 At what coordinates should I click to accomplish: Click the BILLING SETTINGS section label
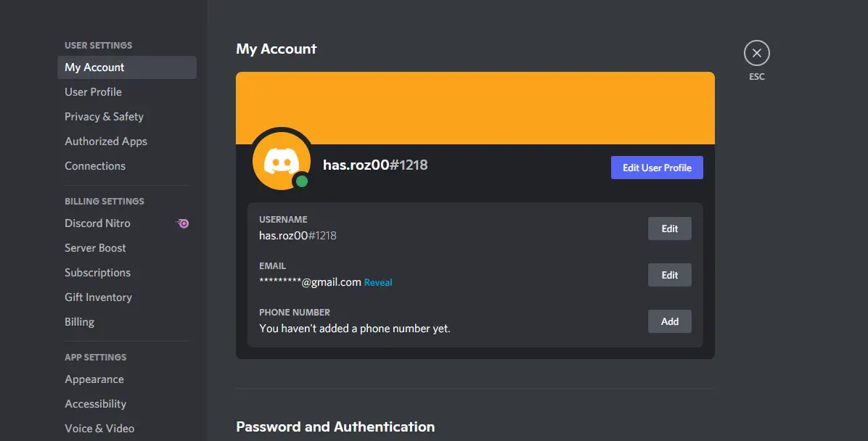(105, 202)
